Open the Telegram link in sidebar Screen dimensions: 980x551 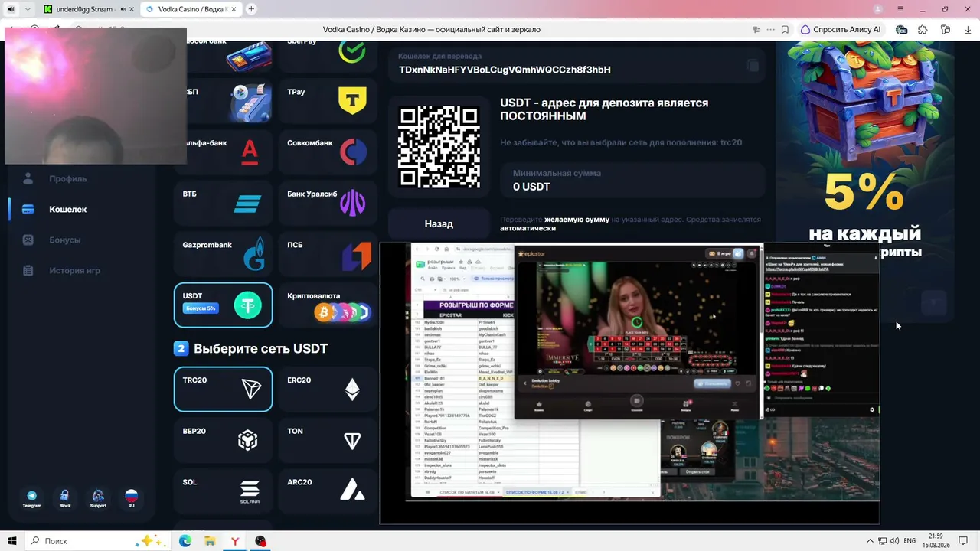click(31, 499)
